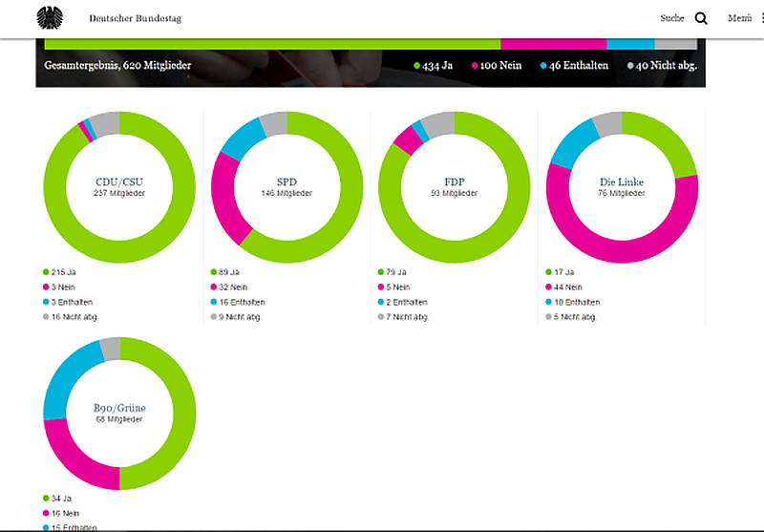Click the green bullet next to '89 Ja'
The width and height of the screenshot is (764, 532).
pyautogui.click(x=213, y=272)
